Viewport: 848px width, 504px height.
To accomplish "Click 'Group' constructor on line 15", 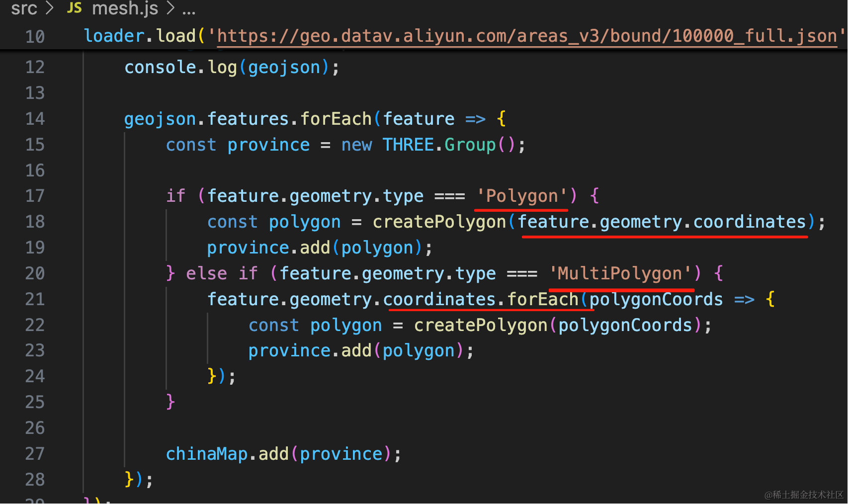I will pyautogui.click(x=470, y=145).
